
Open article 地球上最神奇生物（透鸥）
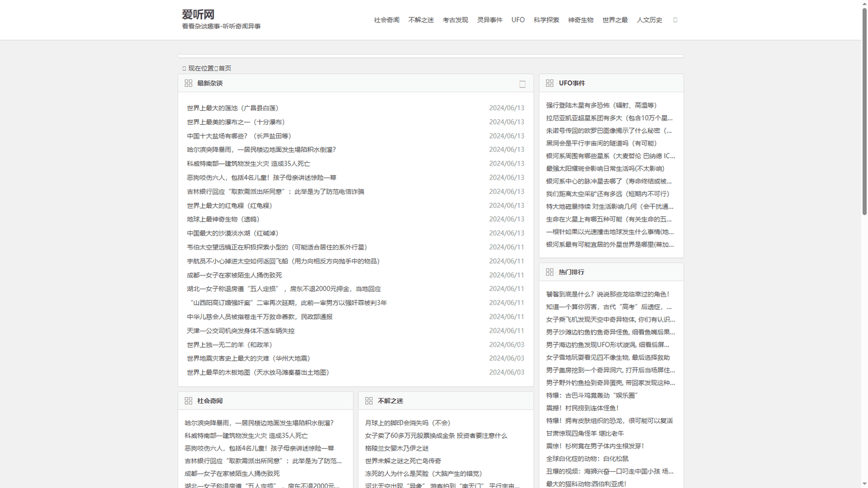[223, 219]
